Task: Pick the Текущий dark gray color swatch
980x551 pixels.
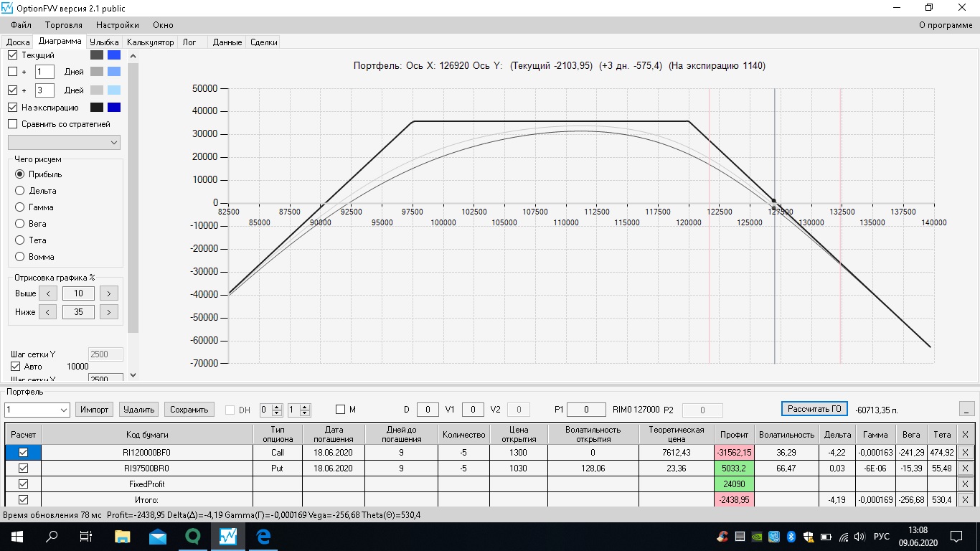Action: pyautogui.click(x=97, y=55)
